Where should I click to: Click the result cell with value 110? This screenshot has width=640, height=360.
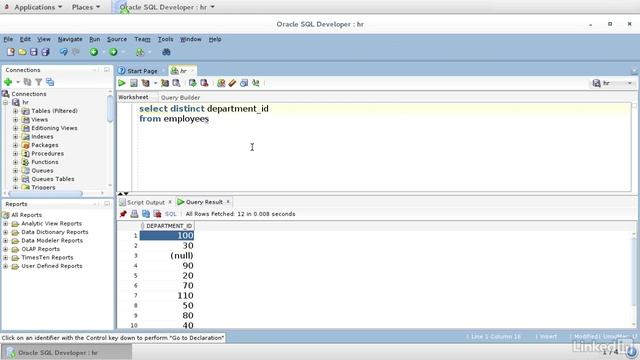point(167,296)
